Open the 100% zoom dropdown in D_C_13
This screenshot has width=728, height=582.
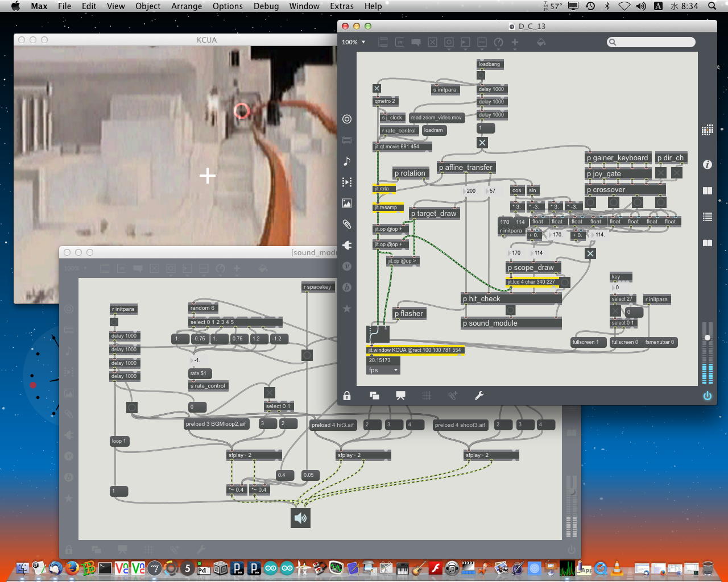[354, 42]
